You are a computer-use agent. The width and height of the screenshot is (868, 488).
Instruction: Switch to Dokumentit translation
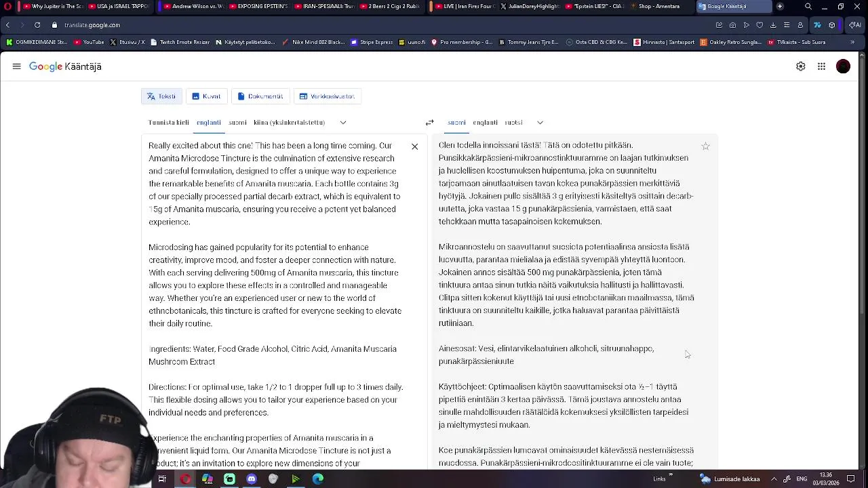coord(260,96)
